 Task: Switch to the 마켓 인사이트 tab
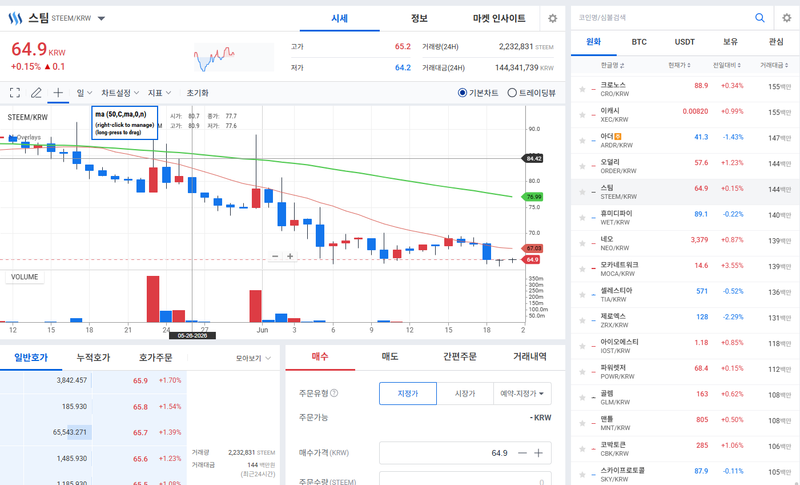pyautogui.click(x=499, y=18)
